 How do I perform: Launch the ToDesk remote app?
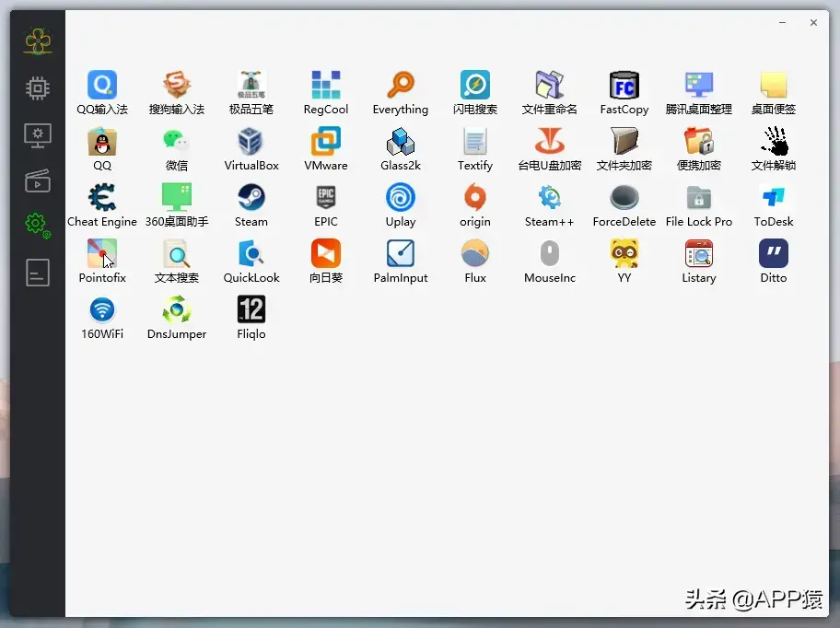[x=773, y=198]
